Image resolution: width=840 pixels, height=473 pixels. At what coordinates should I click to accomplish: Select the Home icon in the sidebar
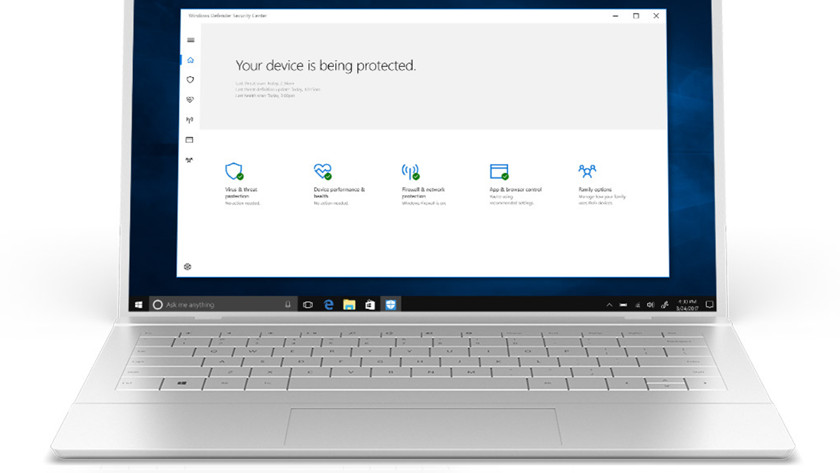pos(190,60)
